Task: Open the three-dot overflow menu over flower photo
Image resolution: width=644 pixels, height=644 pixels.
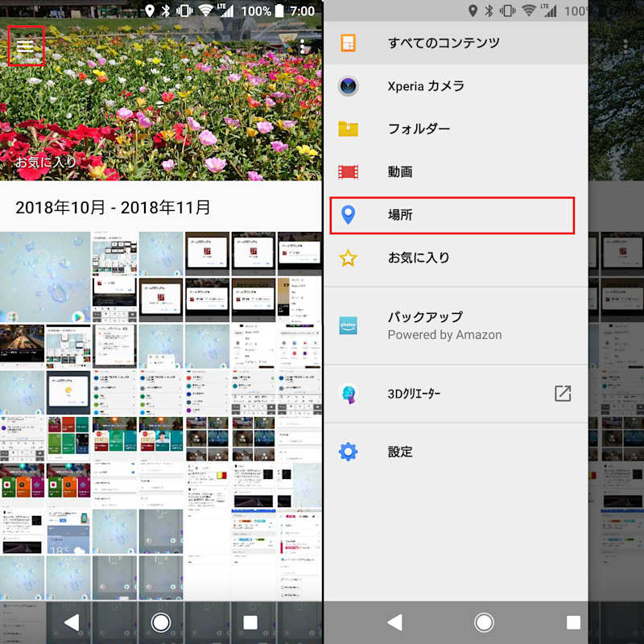Action: [303, 47]
